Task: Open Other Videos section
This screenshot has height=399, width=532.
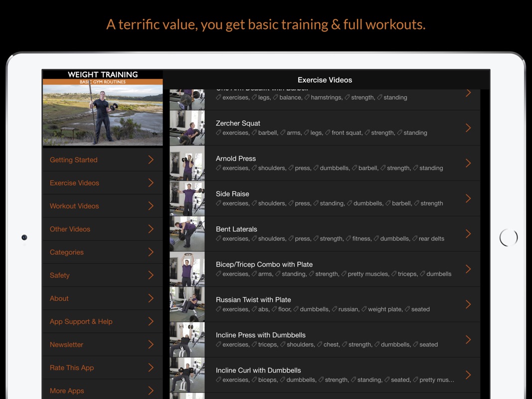Action: 103,229
